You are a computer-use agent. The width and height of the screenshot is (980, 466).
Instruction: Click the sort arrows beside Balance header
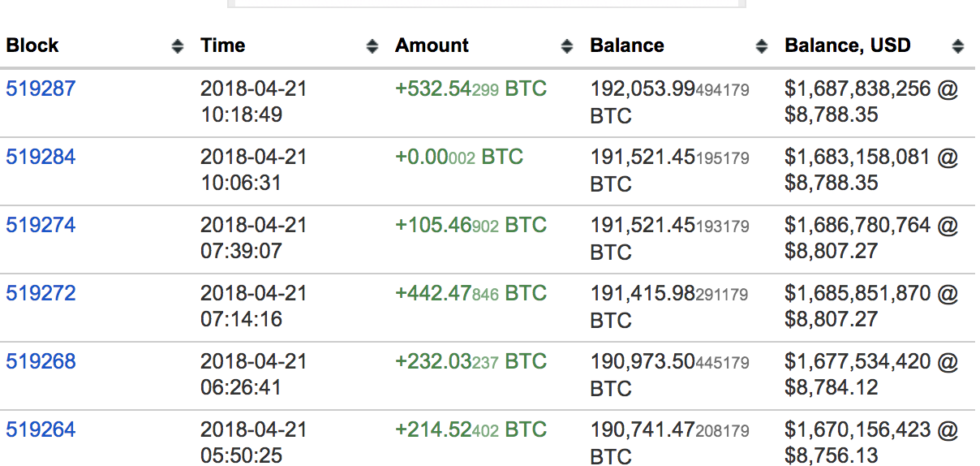[x=761, y=46]
